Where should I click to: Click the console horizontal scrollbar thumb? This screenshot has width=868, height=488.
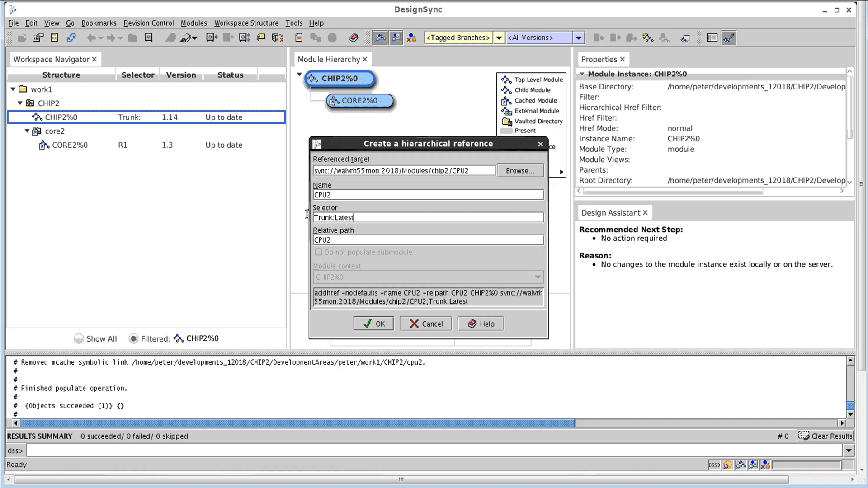coord(297,423)
